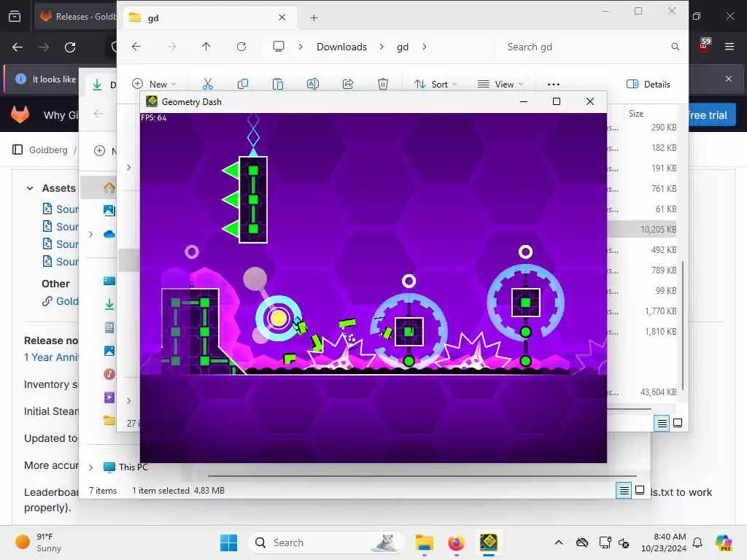Open the See more ellipsis menu in Explorer

[553, 85]
